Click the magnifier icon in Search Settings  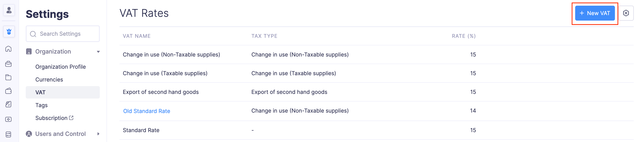click(x=33, y=33)
